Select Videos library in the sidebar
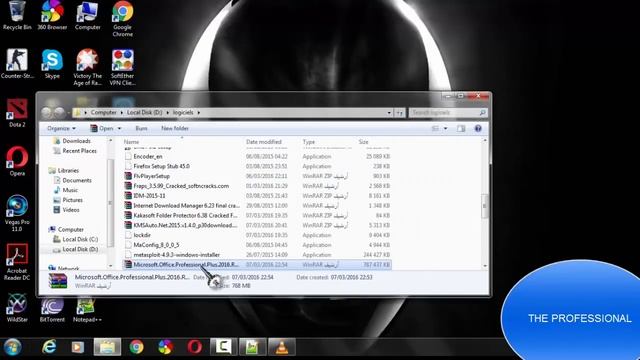 pos(67,210)
